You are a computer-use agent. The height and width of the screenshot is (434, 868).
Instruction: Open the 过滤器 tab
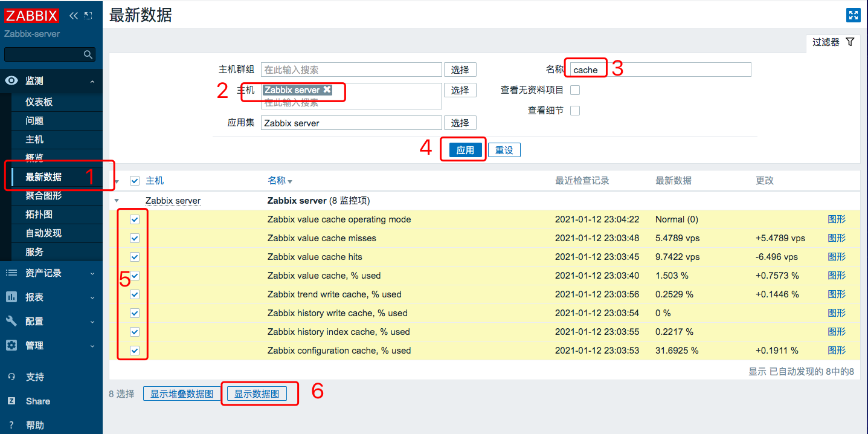click(833, 42)
